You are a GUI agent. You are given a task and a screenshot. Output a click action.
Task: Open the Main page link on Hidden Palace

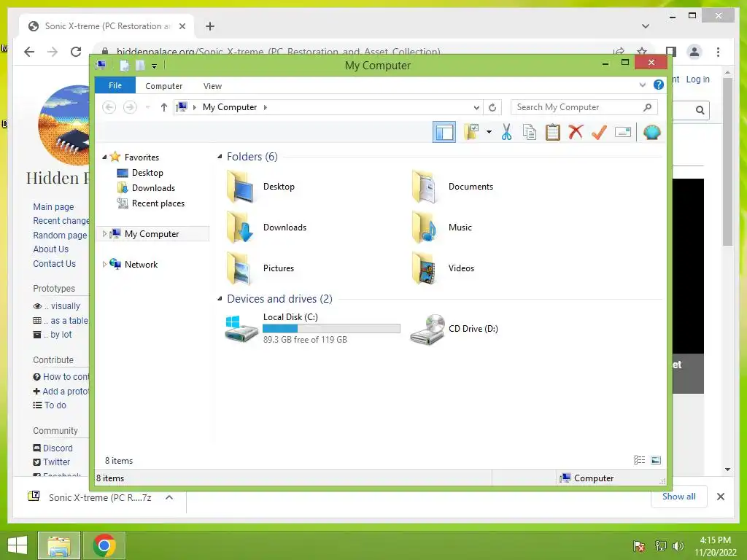click(x=53, y=206)
